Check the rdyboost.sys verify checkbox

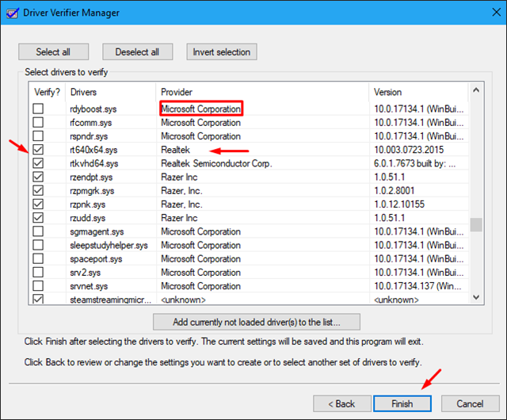(38, 109)
